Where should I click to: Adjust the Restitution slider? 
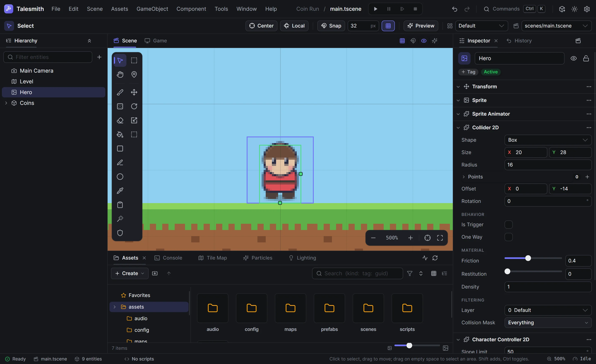533,272
